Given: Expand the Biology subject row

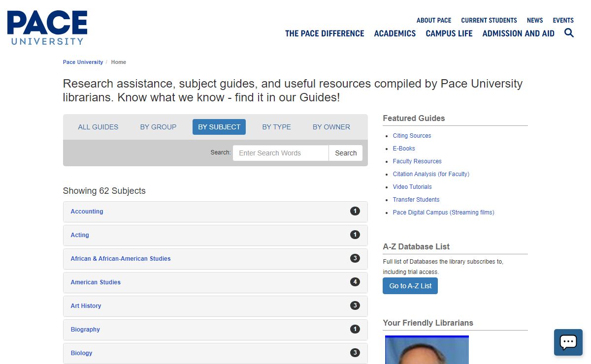Looking at the screenshot, I should pyautogui.click(x=215, y=353).
